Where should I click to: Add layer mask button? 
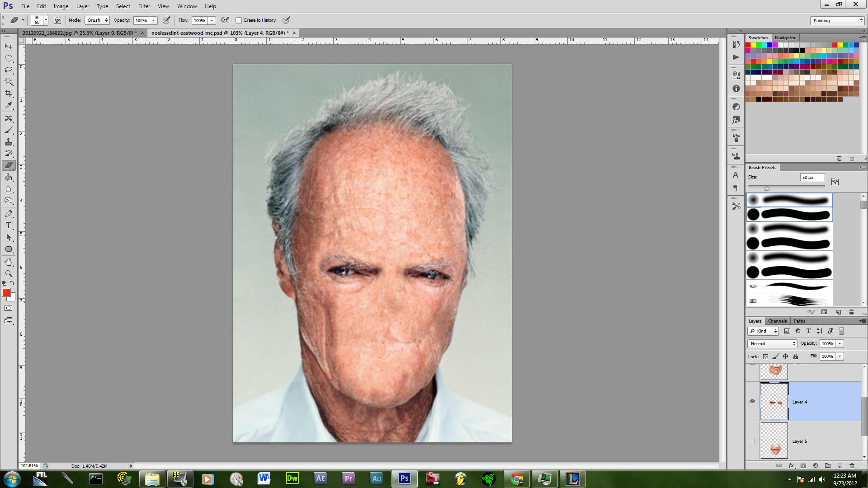tap(803, 465)
